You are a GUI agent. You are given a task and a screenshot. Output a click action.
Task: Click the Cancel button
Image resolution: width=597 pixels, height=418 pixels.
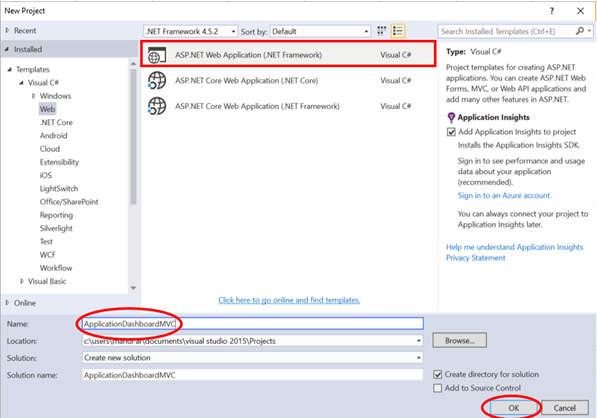point(565,408)
